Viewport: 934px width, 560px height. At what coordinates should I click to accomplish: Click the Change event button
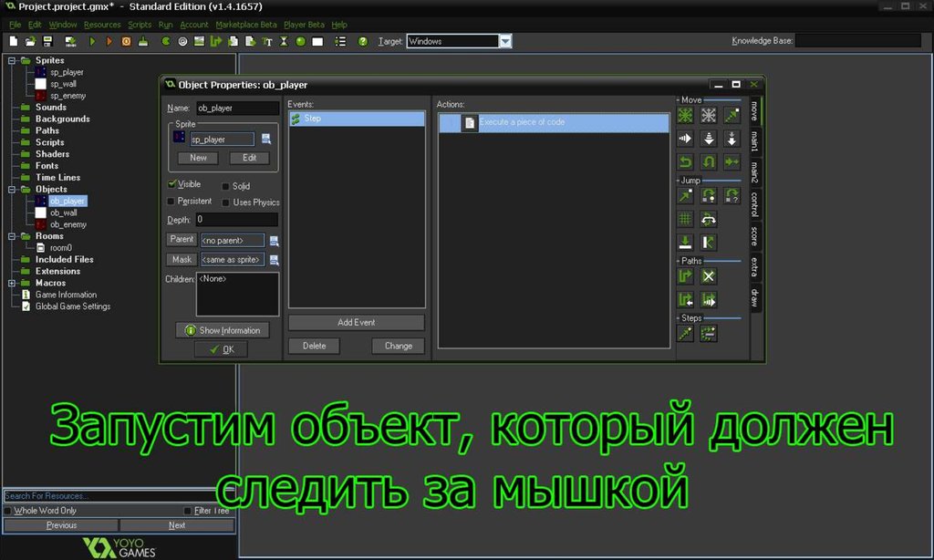[x=398, y=346]
